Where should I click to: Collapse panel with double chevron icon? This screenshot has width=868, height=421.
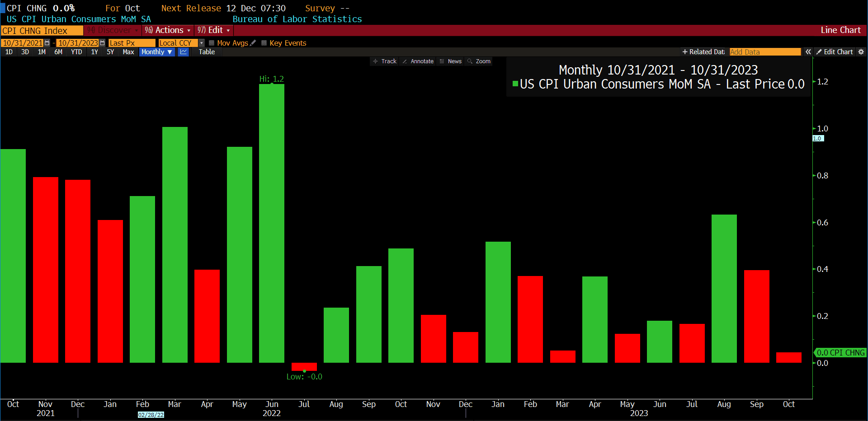click(x=808, y=52)
